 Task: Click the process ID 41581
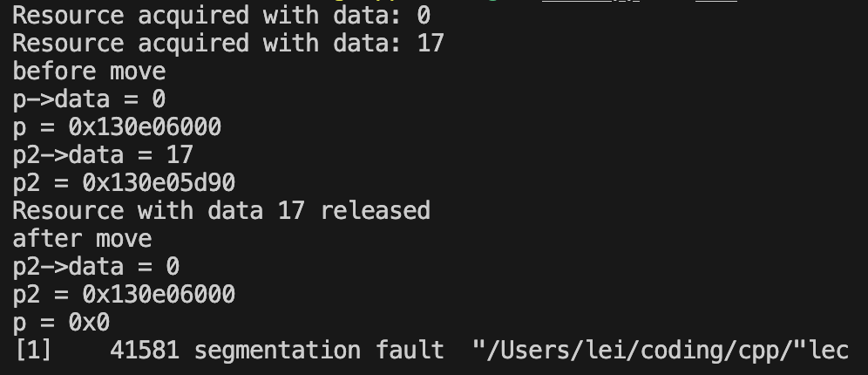[145, 350]
